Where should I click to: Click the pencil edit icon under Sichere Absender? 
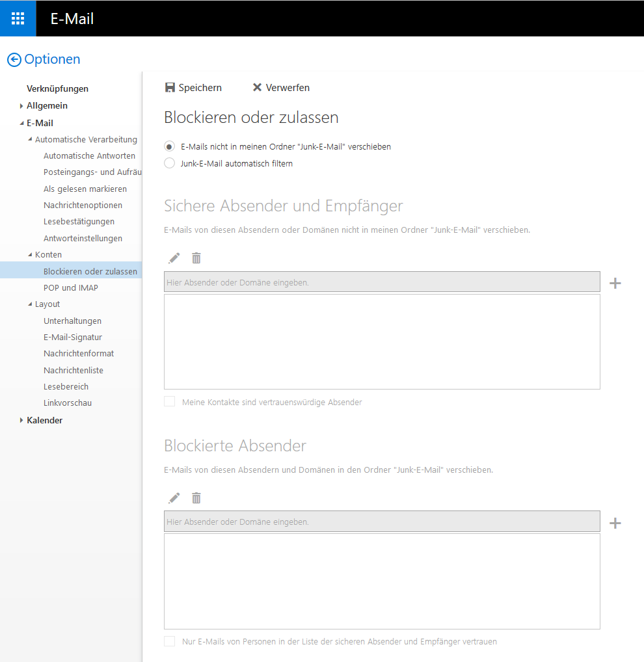coord(174,258)
